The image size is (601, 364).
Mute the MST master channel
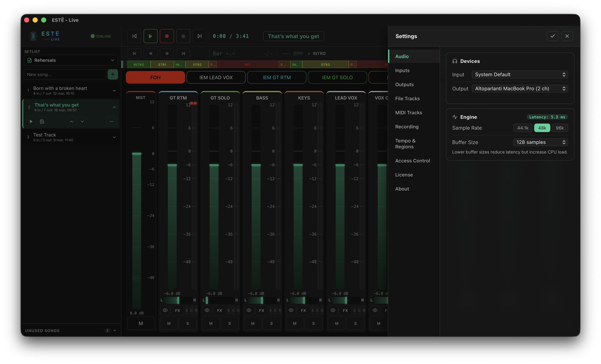click(141, 323)
